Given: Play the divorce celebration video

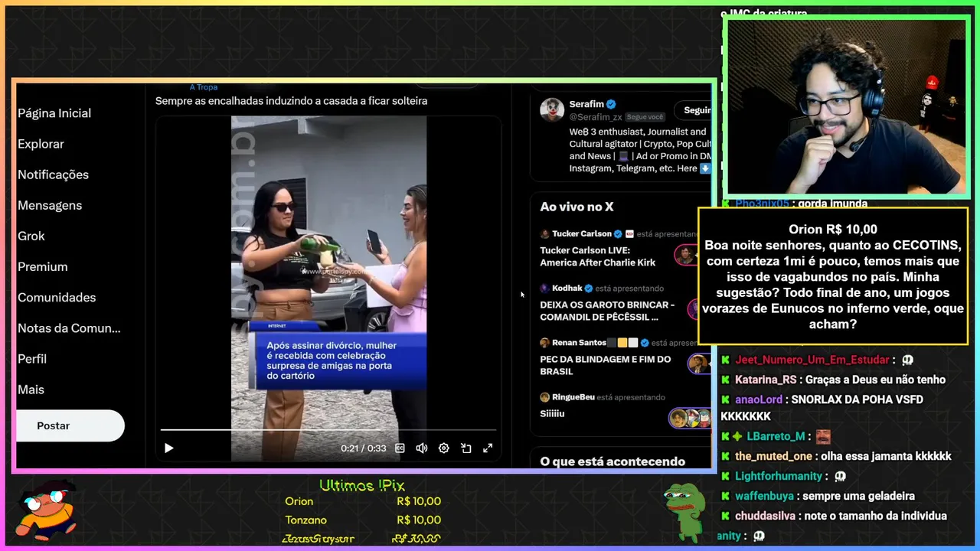Looking at the screenshot, I should [169, 448].
